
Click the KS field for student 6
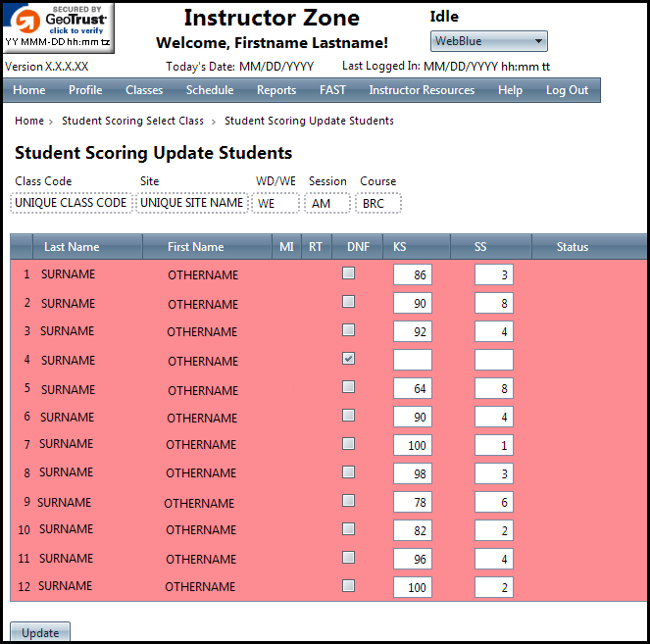point(413,417)
